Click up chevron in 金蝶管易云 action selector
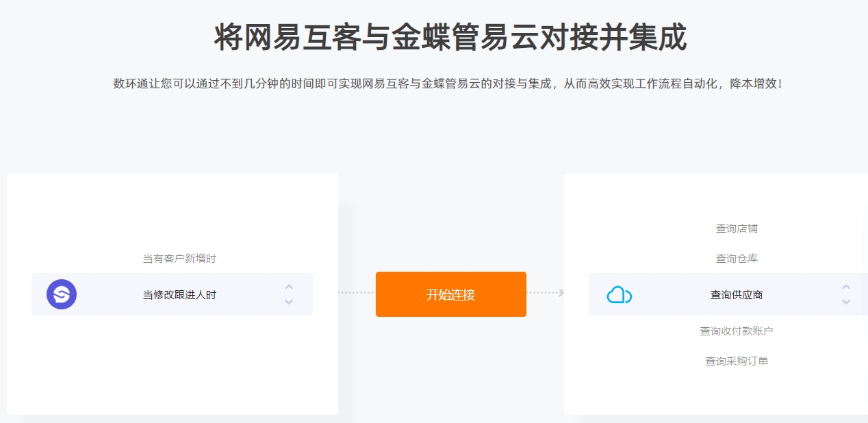Image resolution: width=868 pixels, height=423 pixels. click(846, 287)
